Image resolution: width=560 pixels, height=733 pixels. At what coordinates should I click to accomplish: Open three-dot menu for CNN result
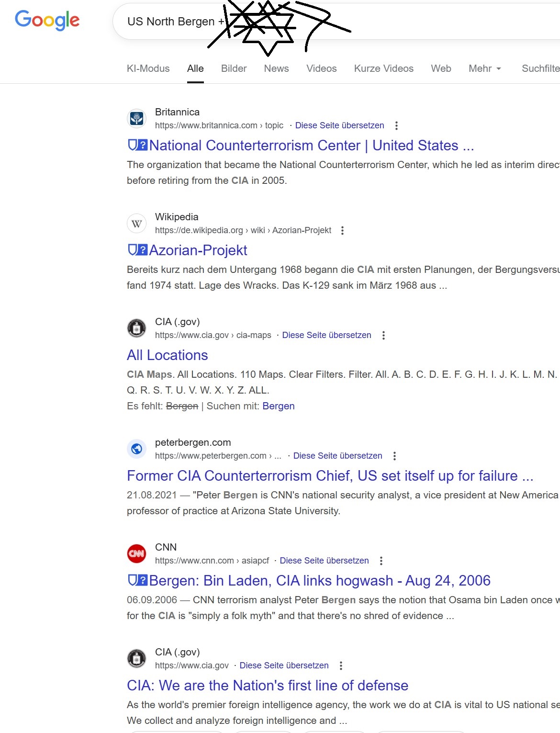[381, 561]
